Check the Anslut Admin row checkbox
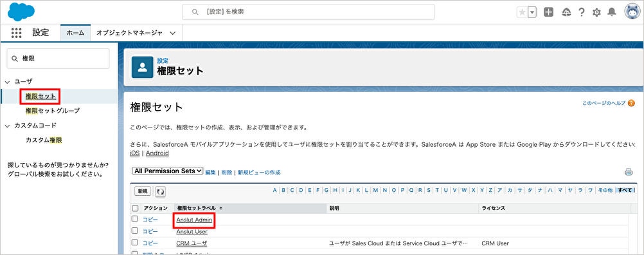 pyautogui.click(x=135, y=219)
